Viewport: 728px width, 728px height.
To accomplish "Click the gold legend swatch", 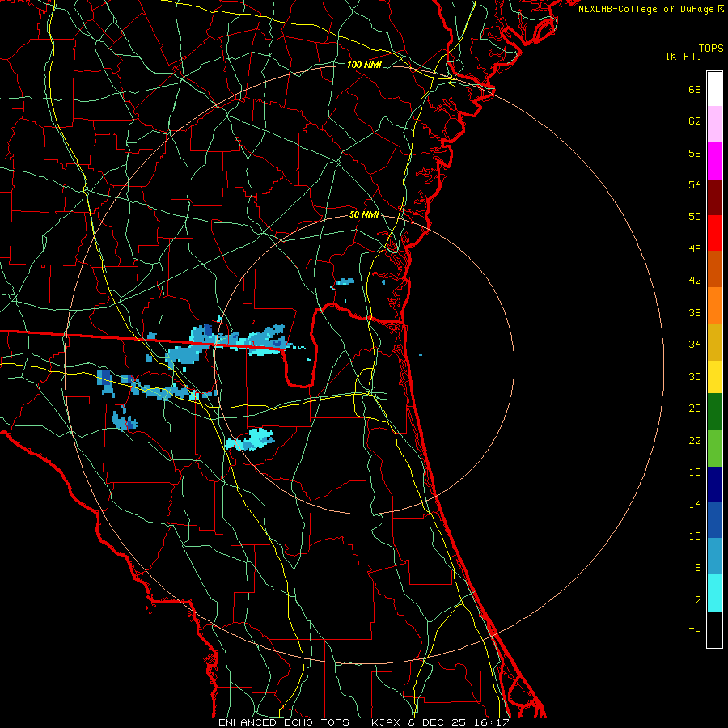I will coord(714,342).
